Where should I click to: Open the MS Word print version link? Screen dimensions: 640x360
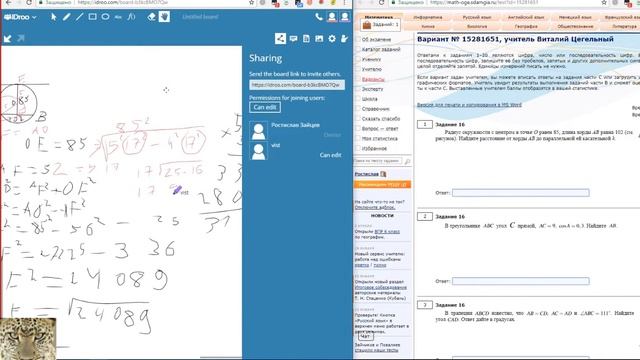coord(469,105)
